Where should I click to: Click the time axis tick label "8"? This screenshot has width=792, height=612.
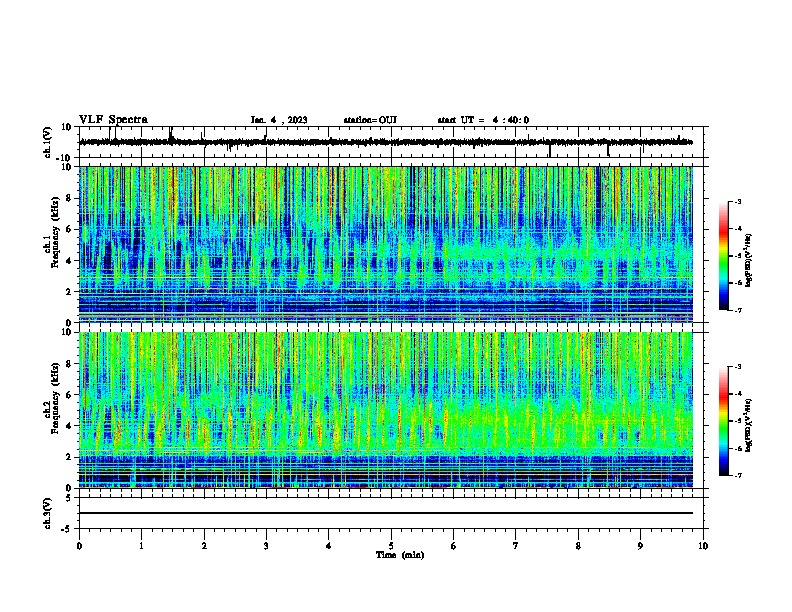[578, 546]
